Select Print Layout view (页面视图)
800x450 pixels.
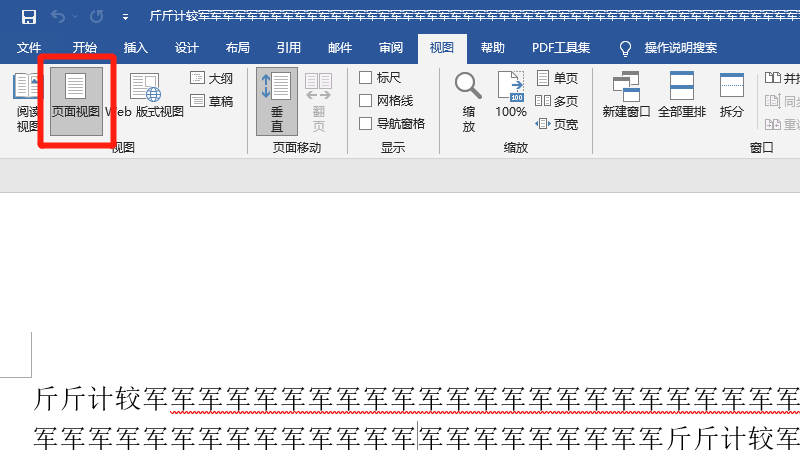click(76, 101)
